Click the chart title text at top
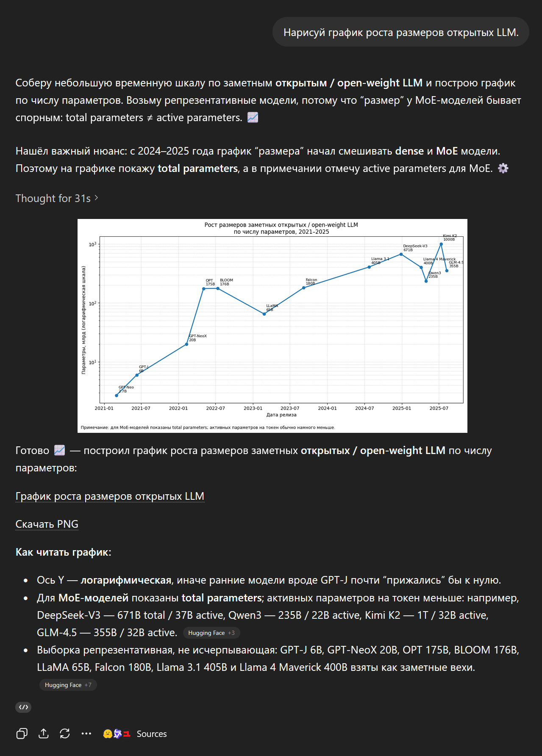Screen dimensions: 542x756 281,228
